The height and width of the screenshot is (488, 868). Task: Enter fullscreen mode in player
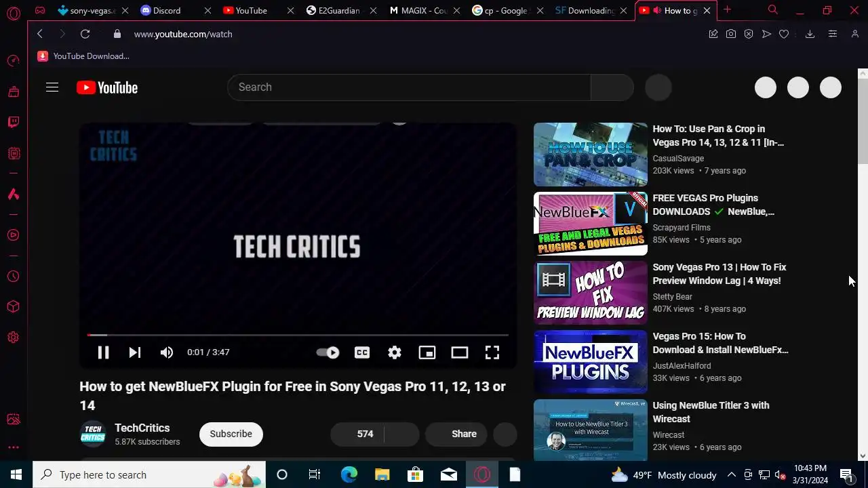[492, 352]
